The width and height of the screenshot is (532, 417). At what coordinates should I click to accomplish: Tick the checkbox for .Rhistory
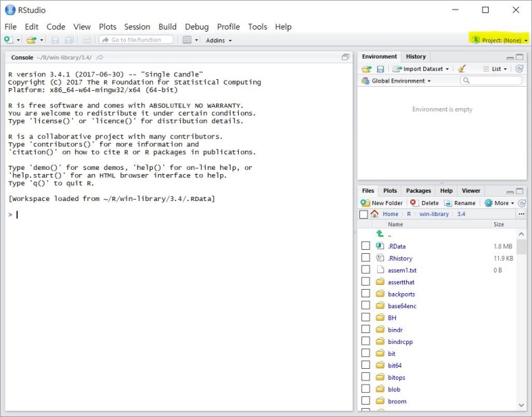365,257
